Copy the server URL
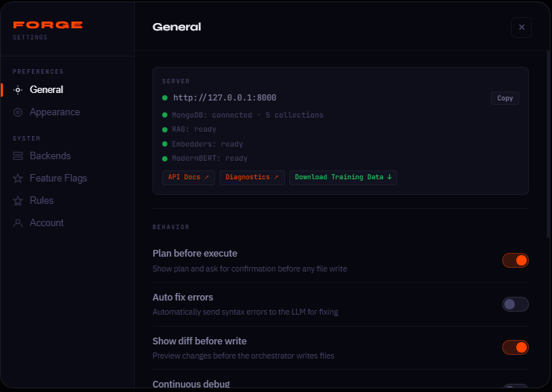552x392 pixels. point(505,98)
